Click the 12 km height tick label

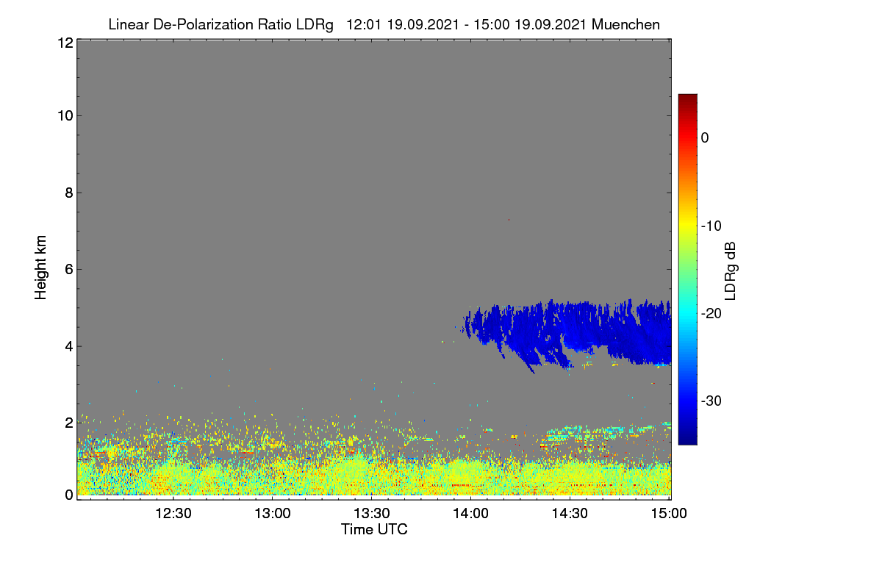[x=64, y=43]
